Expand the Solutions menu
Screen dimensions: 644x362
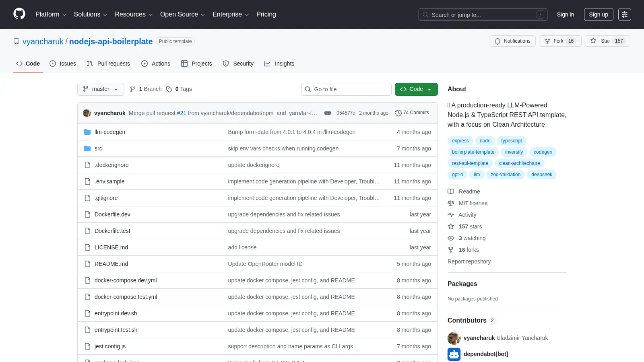pyautogui.click(x=91, y=14)
